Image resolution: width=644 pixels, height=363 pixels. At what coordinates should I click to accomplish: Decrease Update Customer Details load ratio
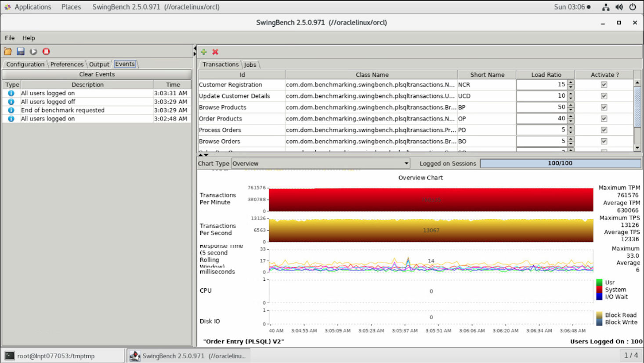tap(571, 98)
